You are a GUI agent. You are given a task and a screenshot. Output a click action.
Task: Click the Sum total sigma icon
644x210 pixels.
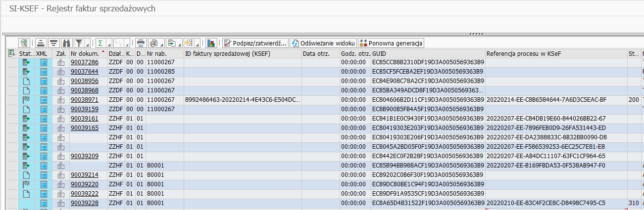pyautogui.click(x=100, y=43)
